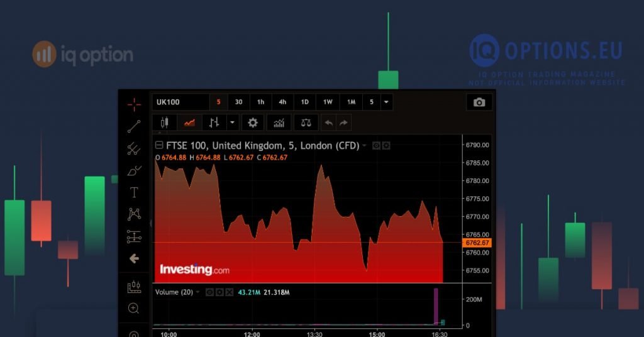Image resolution: width=644 pixels, height=337 pixels.
Task: Click the open price value 6764.88
Action: coord(174,157)
